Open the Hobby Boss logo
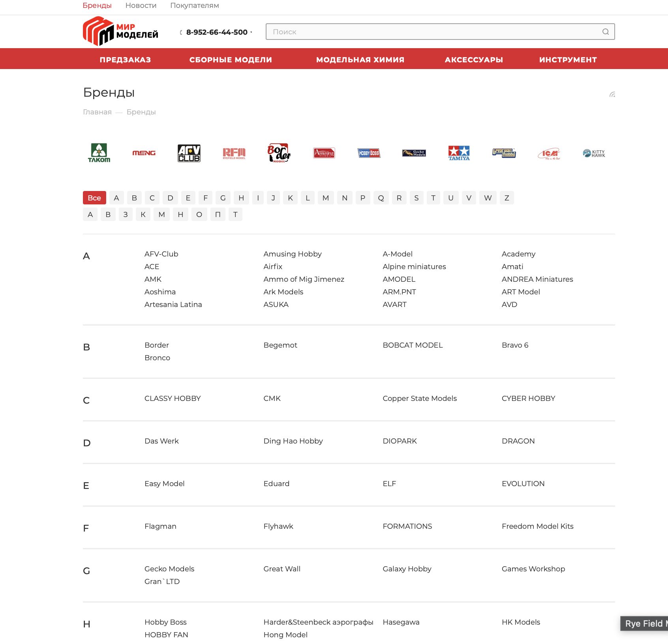The width and height of the screenshot is (668, 644). pyautogui.click(x=369, y=153)
